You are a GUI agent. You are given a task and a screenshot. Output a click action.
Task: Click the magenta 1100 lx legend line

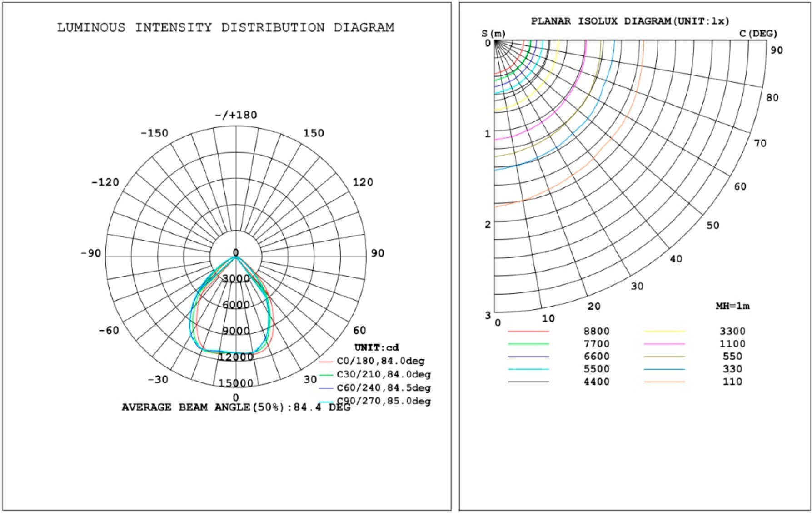click(x=664, y=344)
